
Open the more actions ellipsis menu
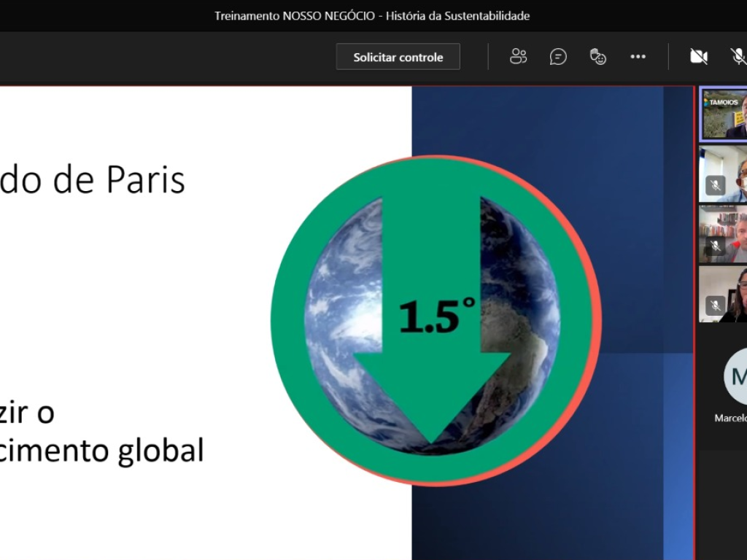[x=638, y=57]
